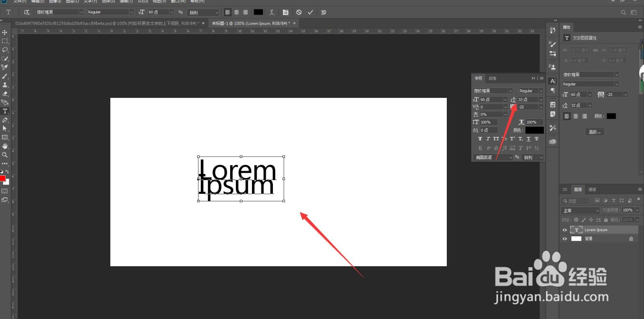Select the Hand tool
The height and width of the screenshot is (319, 644).
tap(5, 146)
